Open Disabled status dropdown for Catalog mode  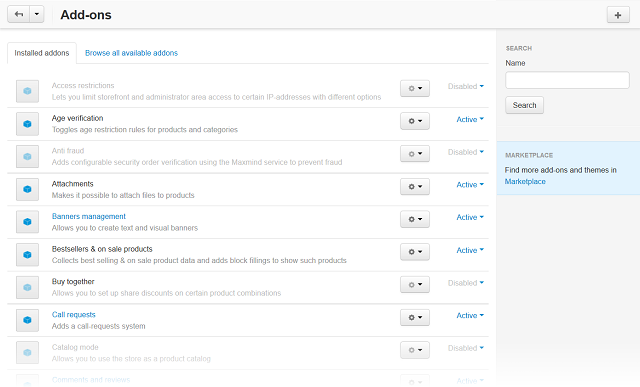[466, 348]
